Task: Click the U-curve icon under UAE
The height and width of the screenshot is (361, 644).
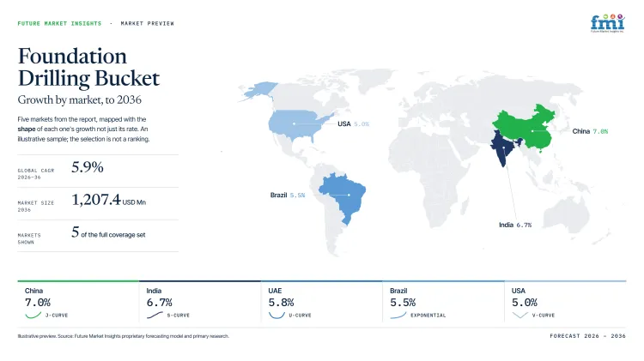Action: tap(276, 315)
